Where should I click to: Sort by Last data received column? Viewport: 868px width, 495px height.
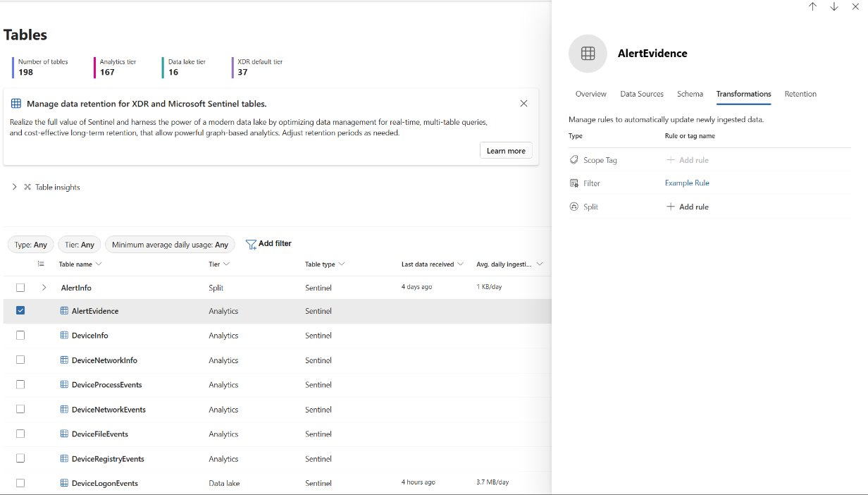point(433,264)
